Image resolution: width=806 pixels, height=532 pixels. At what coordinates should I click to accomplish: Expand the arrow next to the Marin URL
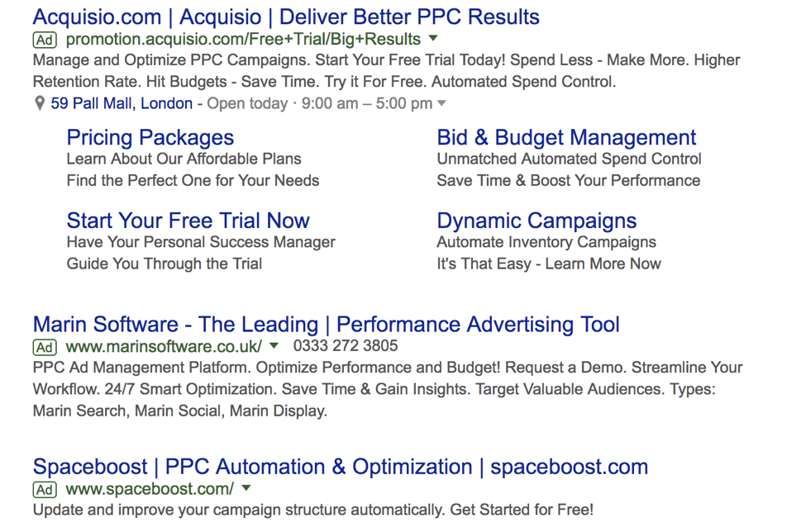(x=274, y=345)
